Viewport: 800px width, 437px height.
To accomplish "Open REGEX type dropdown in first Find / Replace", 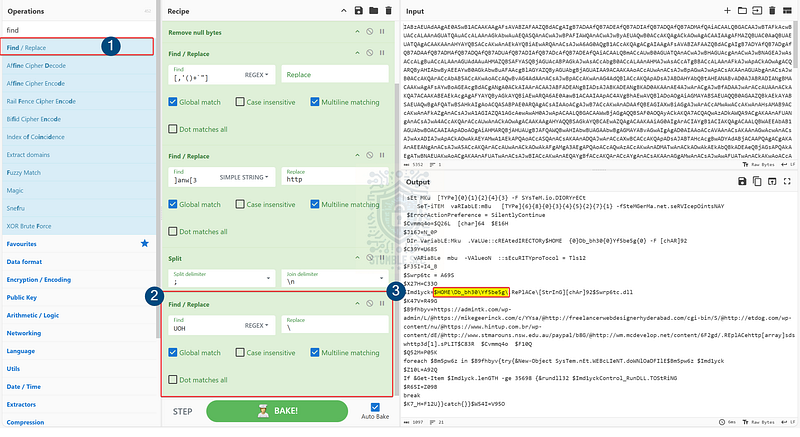I will coord(256,75).
